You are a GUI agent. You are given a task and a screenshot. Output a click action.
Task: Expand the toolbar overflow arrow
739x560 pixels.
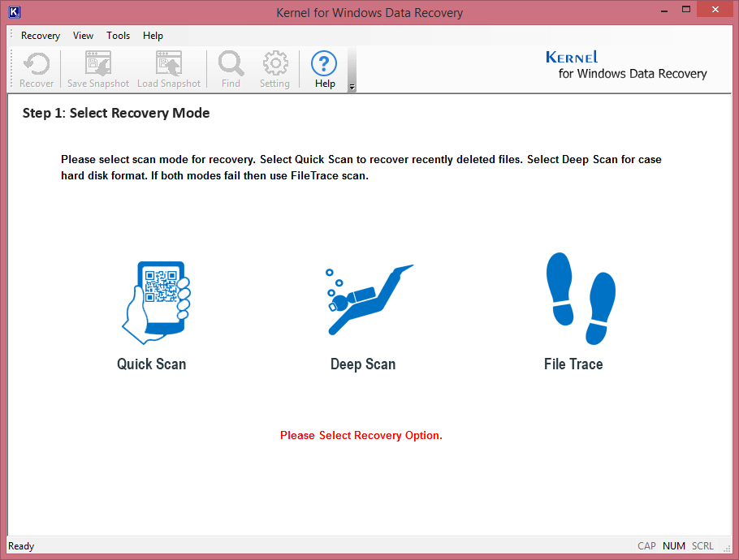[352, 87]
